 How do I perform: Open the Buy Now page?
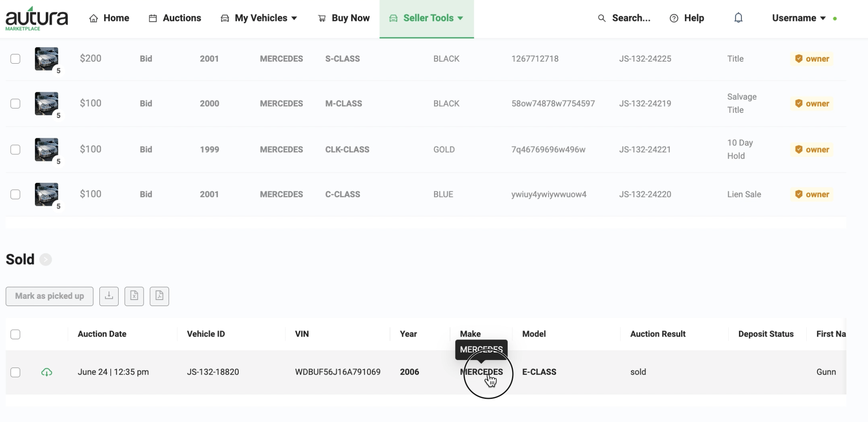(344, 18)
